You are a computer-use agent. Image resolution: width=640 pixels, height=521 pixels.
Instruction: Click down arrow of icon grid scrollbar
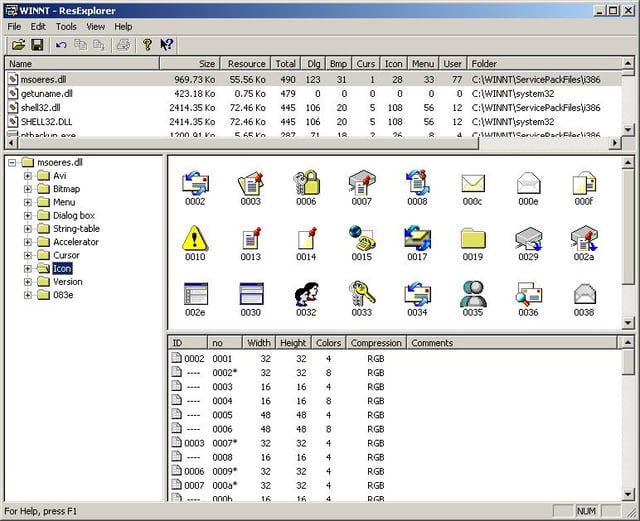(628, 323)
